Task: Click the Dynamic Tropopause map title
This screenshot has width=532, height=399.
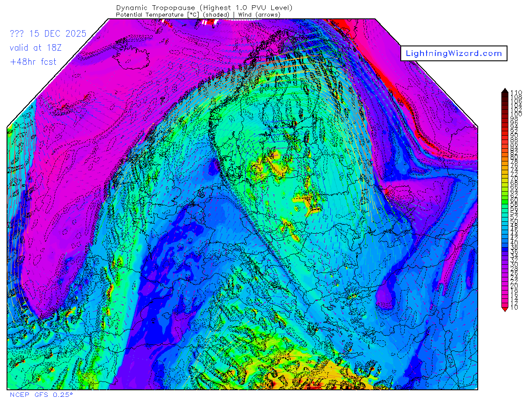Action: click(204, 8)
